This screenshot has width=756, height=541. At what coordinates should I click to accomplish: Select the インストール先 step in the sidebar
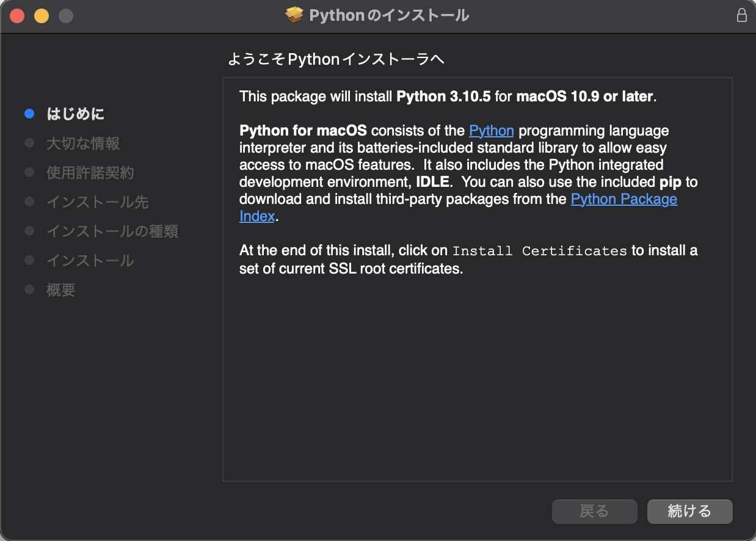(x=98, y=202)
